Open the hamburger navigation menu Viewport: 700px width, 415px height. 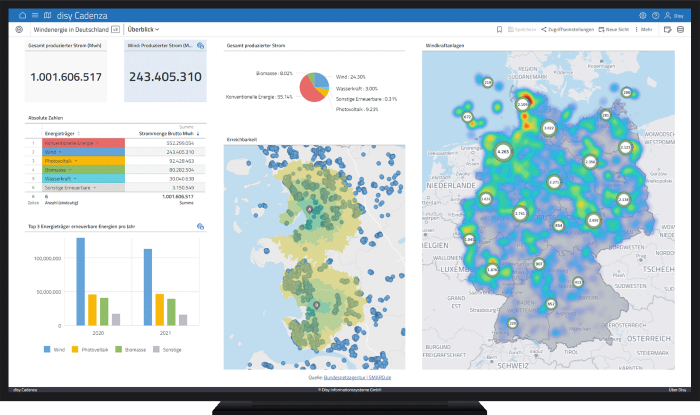[35, 15]
